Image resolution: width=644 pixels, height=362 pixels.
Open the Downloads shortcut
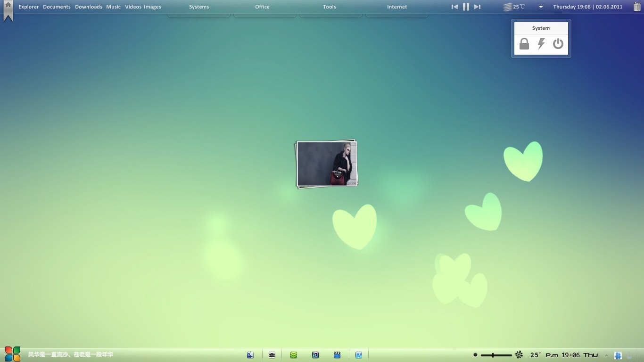(89, 7)
